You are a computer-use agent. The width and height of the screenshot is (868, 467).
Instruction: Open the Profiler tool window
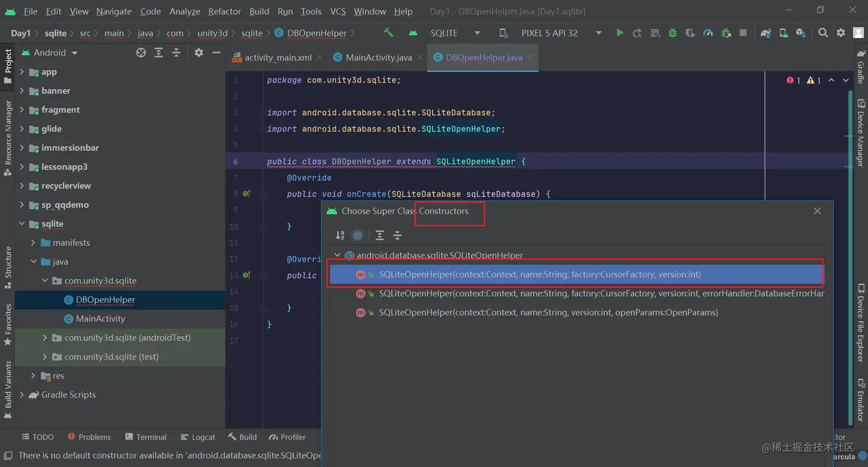click(287, 437)
